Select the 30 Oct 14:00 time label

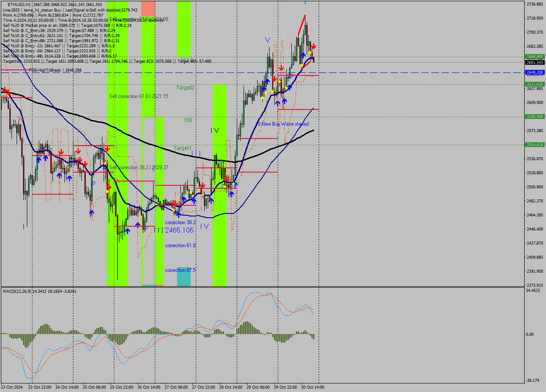point(313,387)
